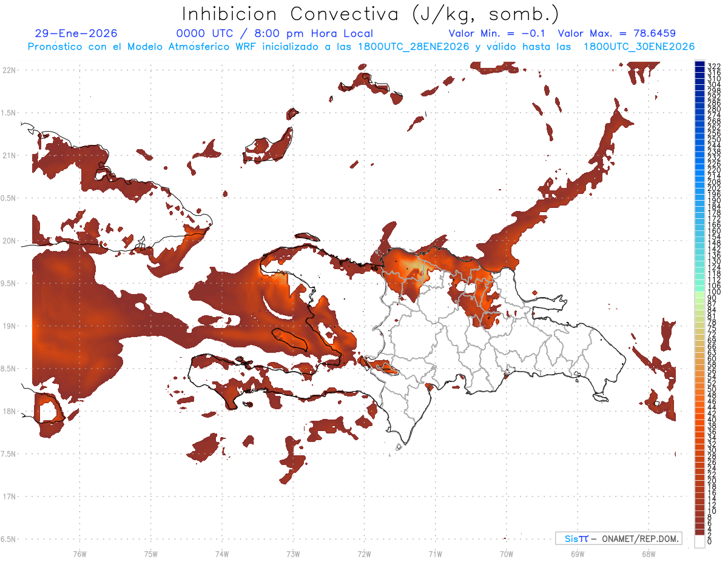This screenshot has height=562, width=728.
Task: Click the dark navy 322 color bar swatch
Action: point(699,64)
